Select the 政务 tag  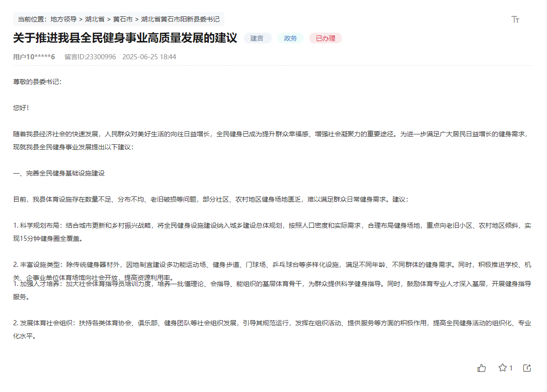click(290, 39)
